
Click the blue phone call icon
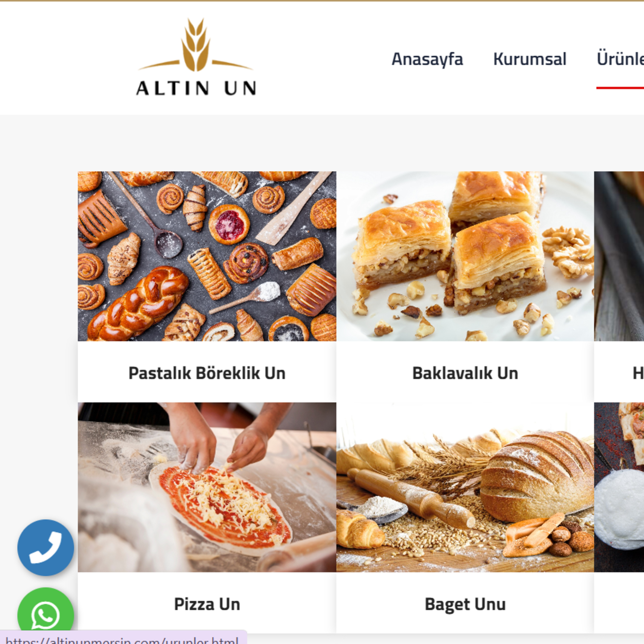coord(46,547)
